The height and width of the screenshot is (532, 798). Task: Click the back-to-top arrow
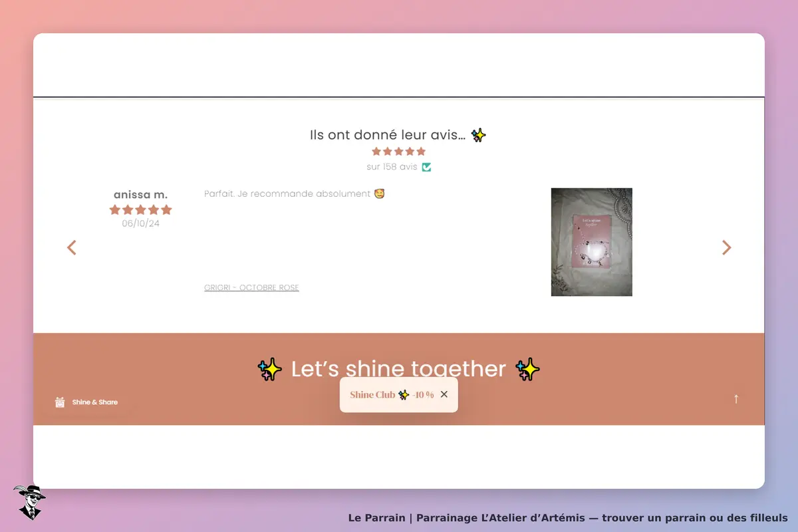pyautogui.click(x=736, y=399)
